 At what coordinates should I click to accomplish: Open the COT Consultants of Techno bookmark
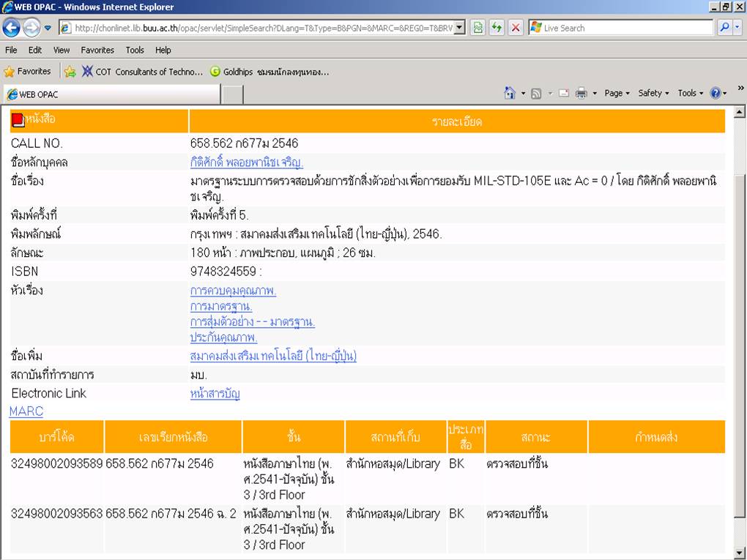tap(143, 72)
